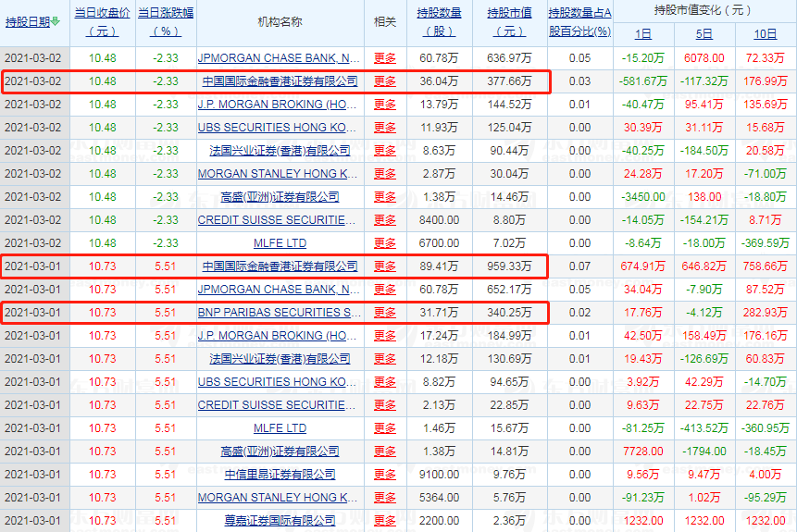
Task: Sort by 当日涨跌幅（%） column header
Action: click(x=166, y=22)
